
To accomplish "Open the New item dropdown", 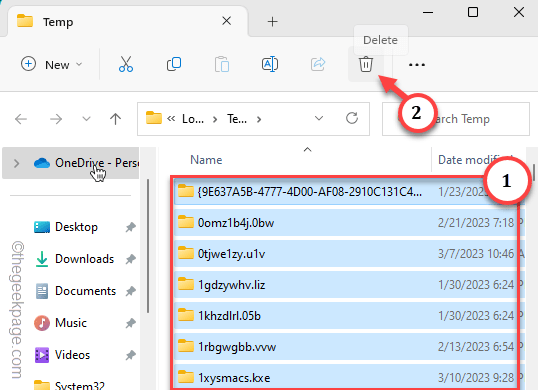I will point(51,64).
